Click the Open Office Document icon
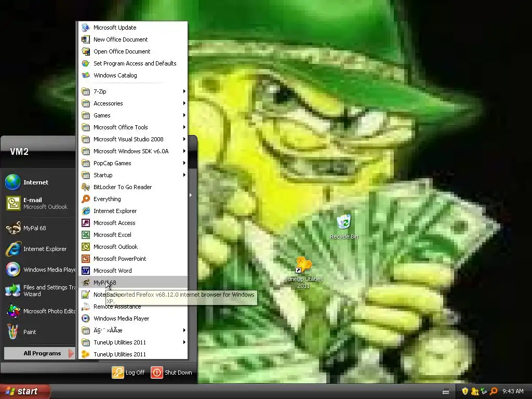Screen dimensions: 532x399 point(86,51)
